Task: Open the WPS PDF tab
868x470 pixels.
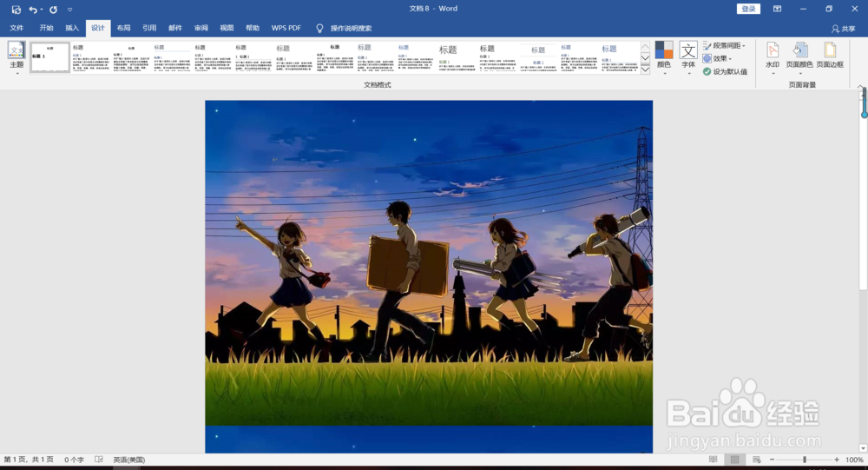Action: 286,28
